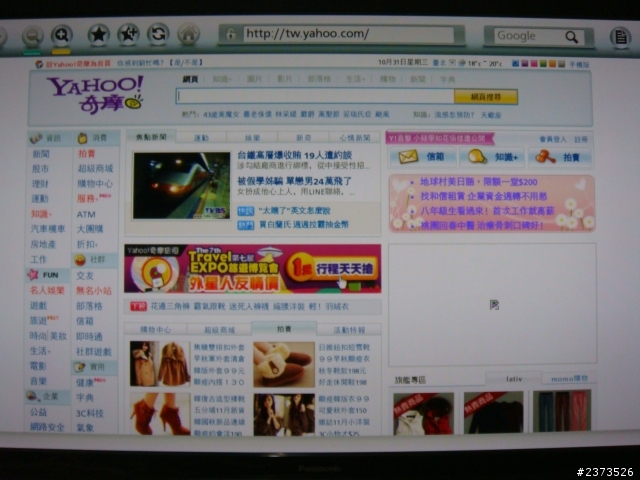Open the 會員登入 member login link
Image resolution: width=640 pixels, height=480 pixels.
coord(553,140)
